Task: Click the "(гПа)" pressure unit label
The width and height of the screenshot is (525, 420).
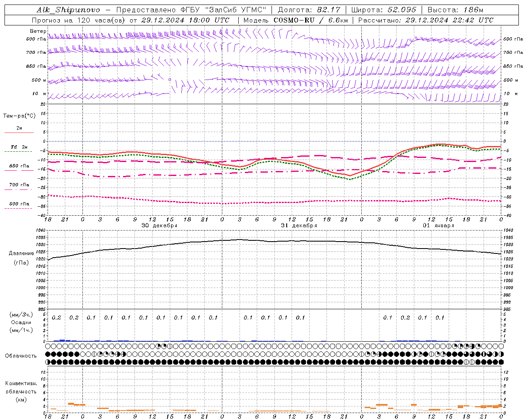Action: (21, 262)
